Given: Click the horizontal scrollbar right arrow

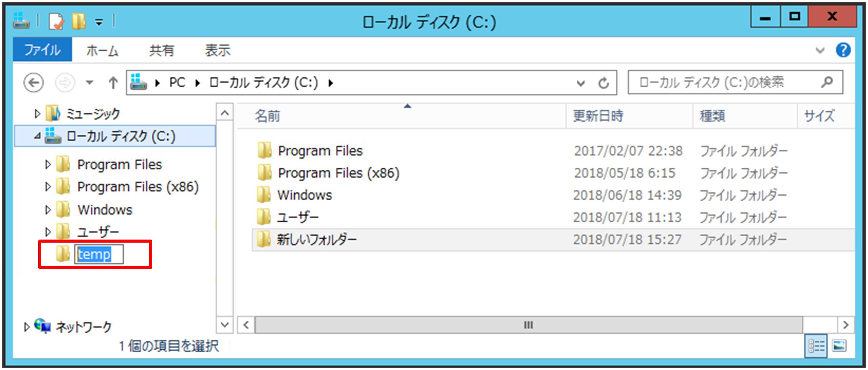Looking at the screenshot, I should [x=846, y=325].
